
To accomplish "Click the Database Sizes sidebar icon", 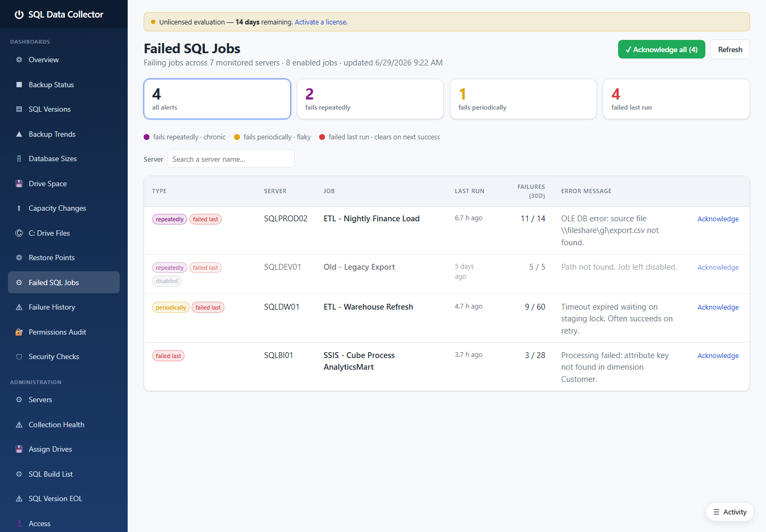I will (19, 159).
